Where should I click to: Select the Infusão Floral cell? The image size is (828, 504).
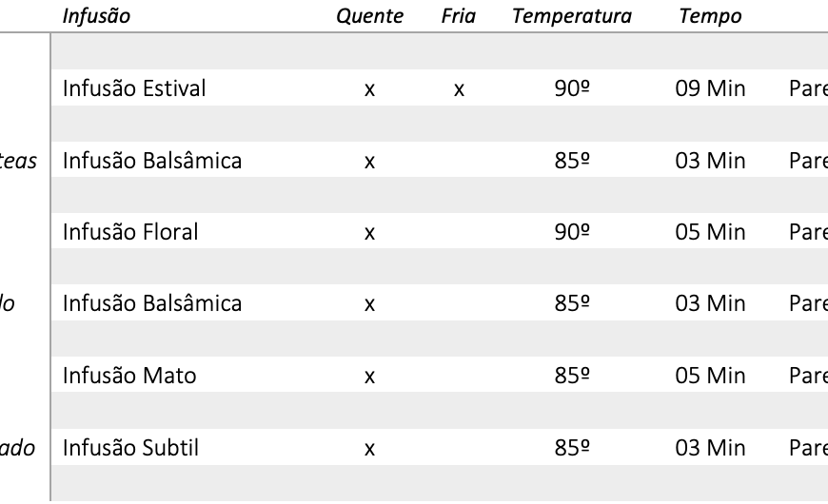(x=130, y=232)
